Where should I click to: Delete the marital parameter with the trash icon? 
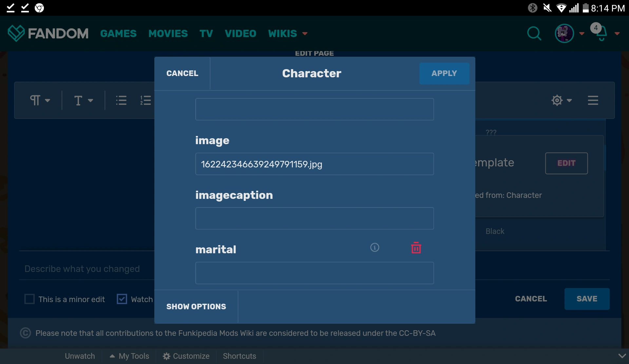click(x=416, y=248)
